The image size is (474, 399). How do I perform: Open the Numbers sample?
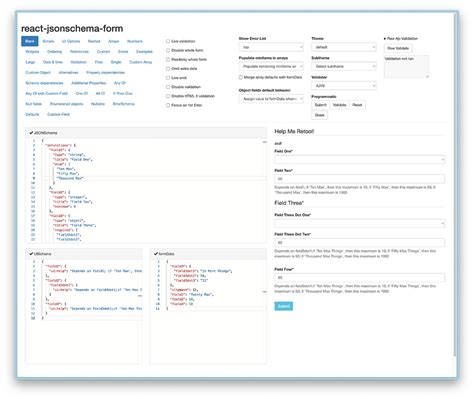click(135, 41)
